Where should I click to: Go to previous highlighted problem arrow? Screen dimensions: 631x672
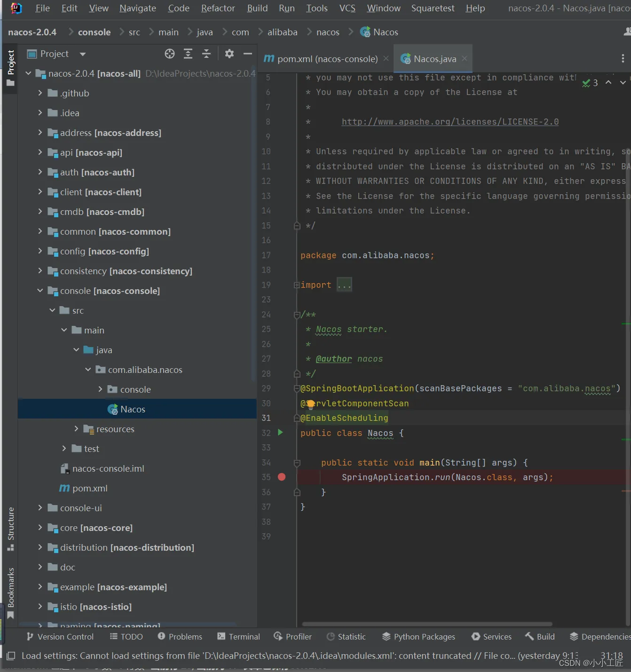tap(608, 82)
